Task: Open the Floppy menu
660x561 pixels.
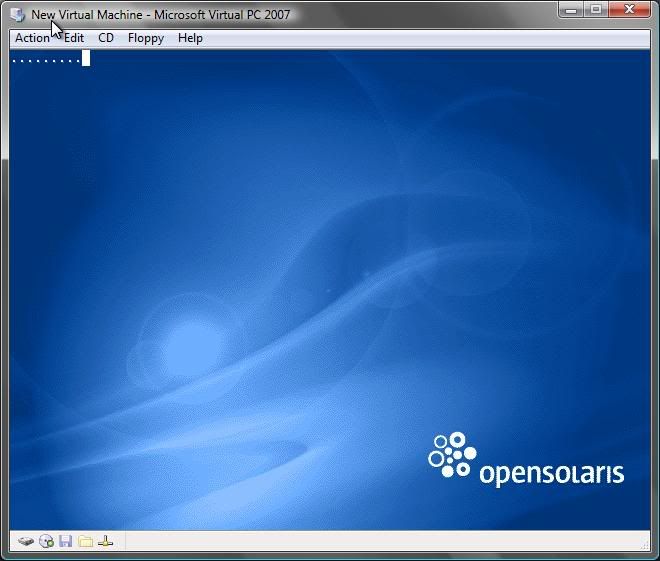Action: tap(146, 38)
